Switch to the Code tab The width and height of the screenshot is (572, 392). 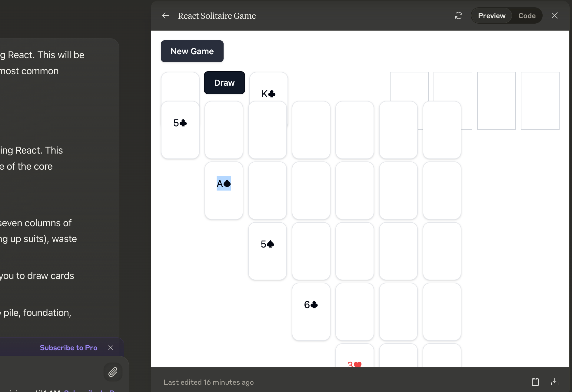click(x=527, y=16)
